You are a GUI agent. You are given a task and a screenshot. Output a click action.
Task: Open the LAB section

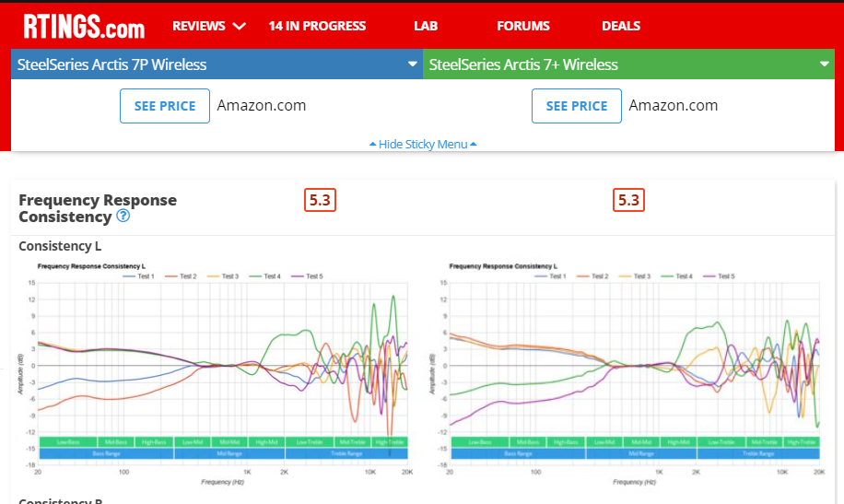click(x=426, y=26)
